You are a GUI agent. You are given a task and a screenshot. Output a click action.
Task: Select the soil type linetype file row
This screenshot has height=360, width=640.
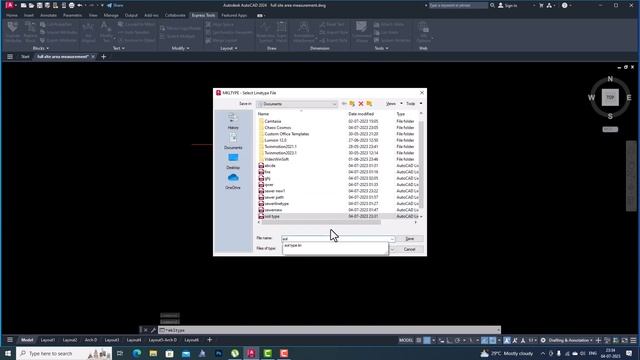[x=338, y=216]
